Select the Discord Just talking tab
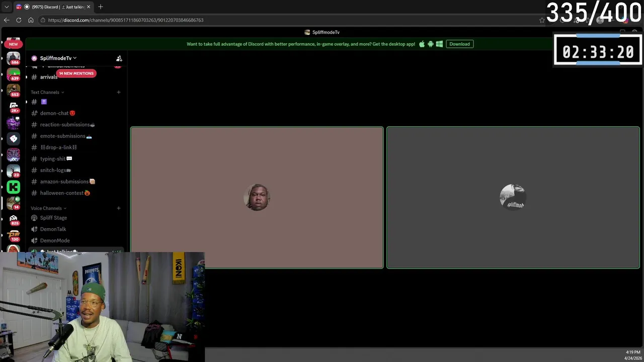The height and width of the screenshot is (362, 644). [53, 7]
